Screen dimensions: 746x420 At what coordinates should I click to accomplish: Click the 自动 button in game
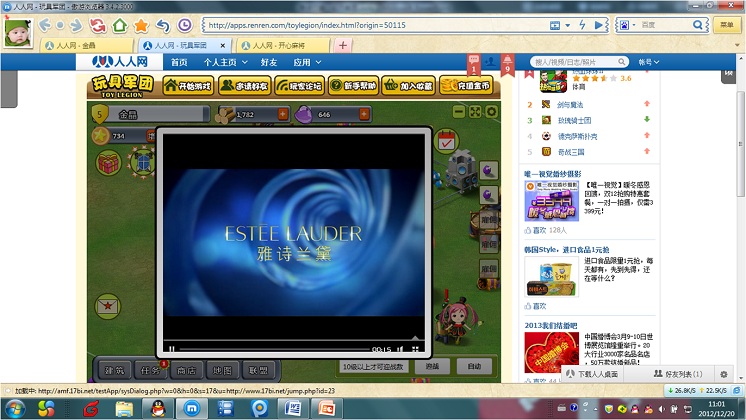coord(474,366)
